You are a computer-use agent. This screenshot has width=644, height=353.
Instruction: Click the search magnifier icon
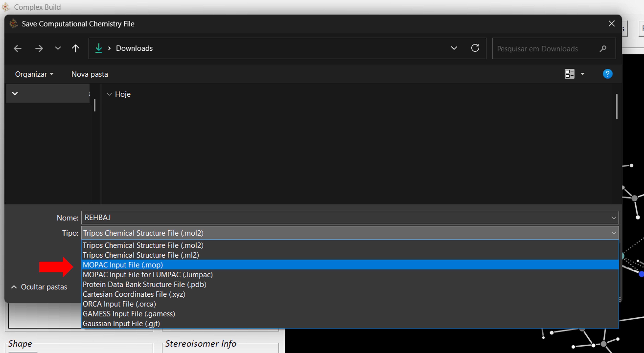click(603, 48)
